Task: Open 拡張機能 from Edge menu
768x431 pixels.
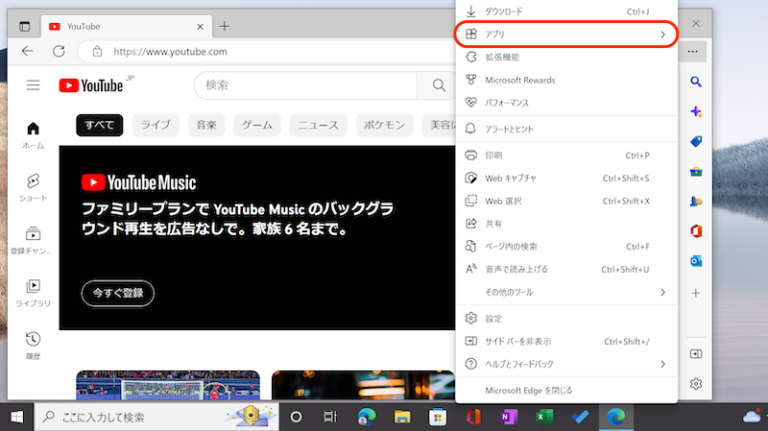Action: pyautogui.click(x=567, y=57)
